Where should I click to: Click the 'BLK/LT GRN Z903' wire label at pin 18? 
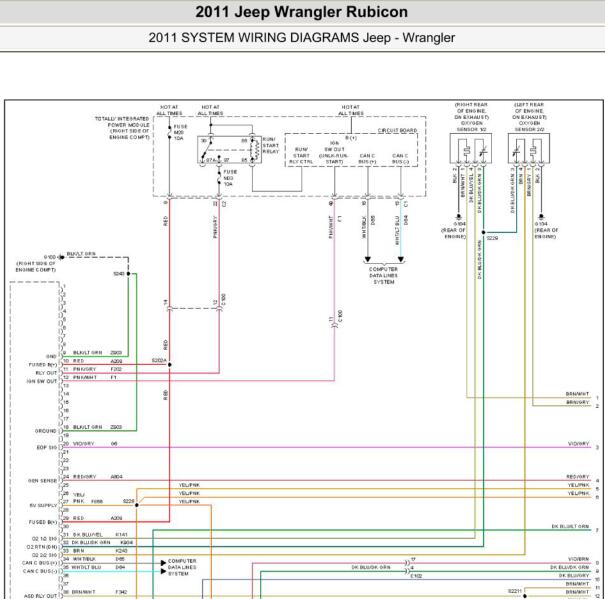pyautogui.click(x=97, y=427)
